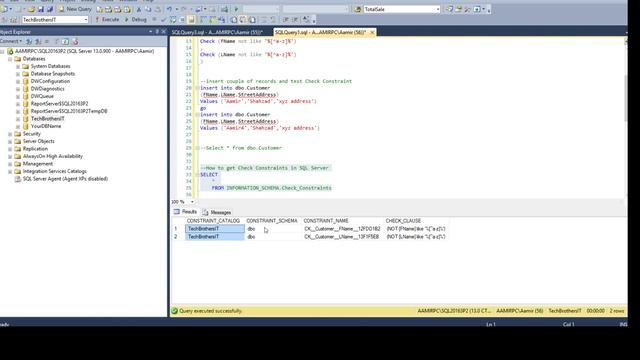Switch output to Results to Text
640x360 pixels.
pos(233,19)
